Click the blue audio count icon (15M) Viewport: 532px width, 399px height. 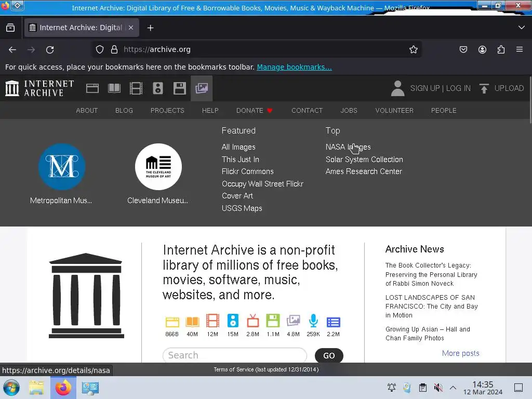[x=233, y=321]
